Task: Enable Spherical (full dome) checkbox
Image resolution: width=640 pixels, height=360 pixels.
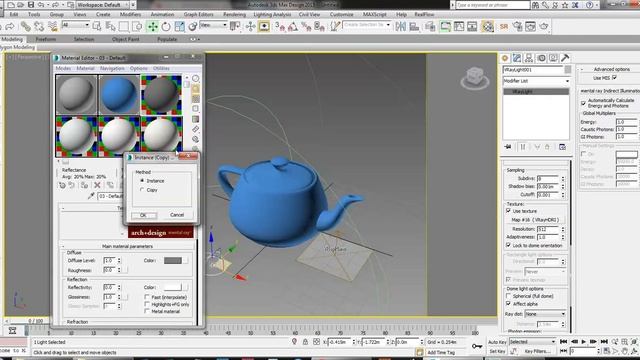Action: point(508,296)
